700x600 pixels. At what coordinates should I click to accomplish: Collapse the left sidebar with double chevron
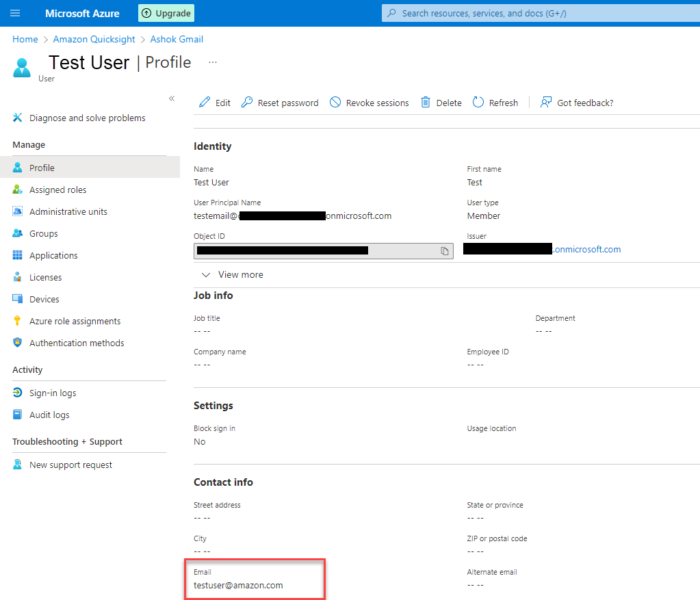(x=172, y=99)
